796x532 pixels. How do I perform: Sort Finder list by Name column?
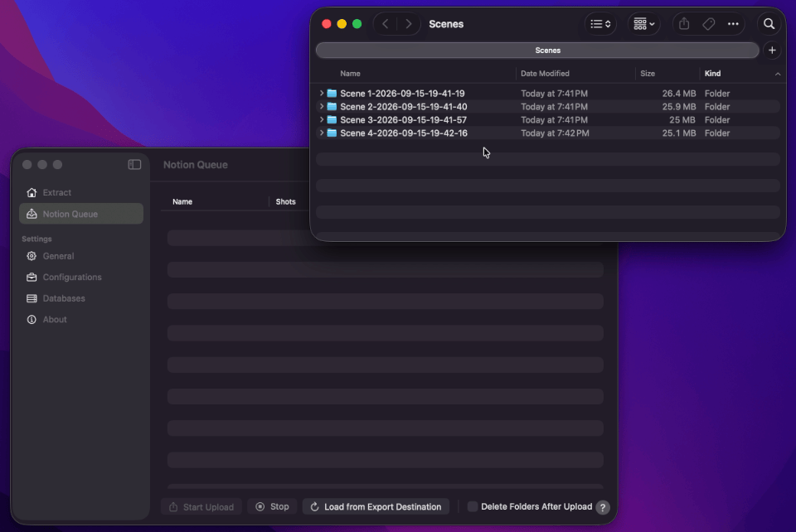(x=350, y=74)
